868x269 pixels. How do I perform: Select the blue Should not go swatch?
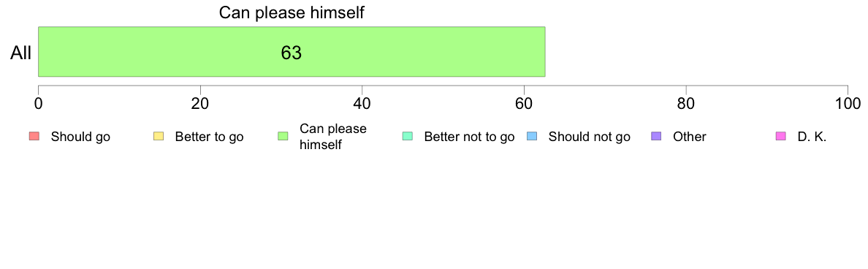(x=532, y=136)
